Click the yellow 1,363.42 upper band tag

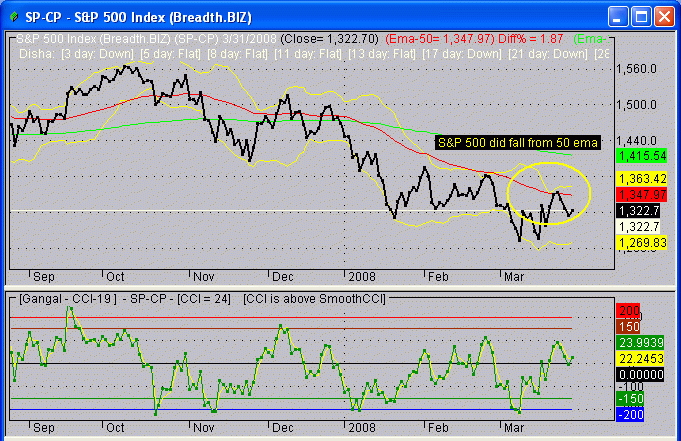(641, 179)
